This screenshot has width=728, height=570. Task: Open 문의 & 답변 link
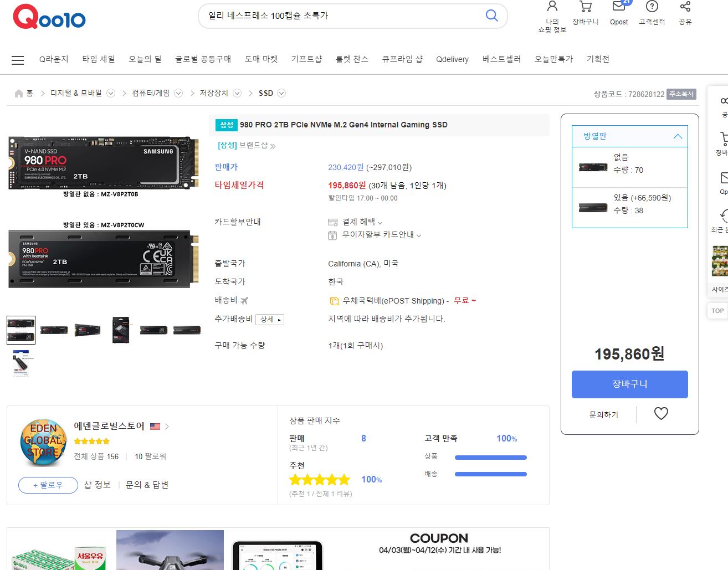[147, 485]
